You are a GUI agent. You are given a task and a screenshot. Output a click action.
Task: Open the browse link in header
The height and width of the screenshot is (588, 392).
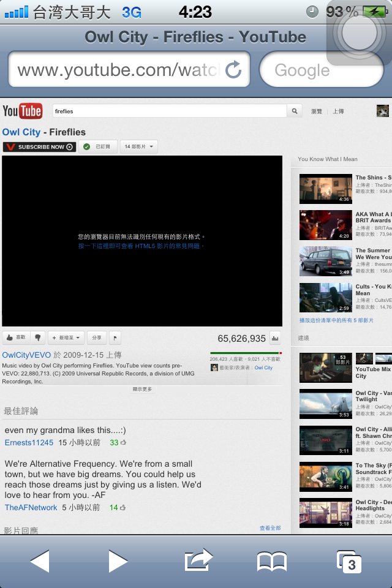tap(317, 111)
